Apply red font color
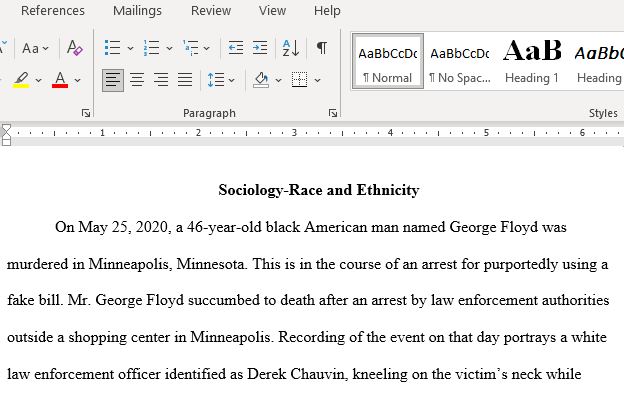Viewport: 624px width, 394px height. 60,80
